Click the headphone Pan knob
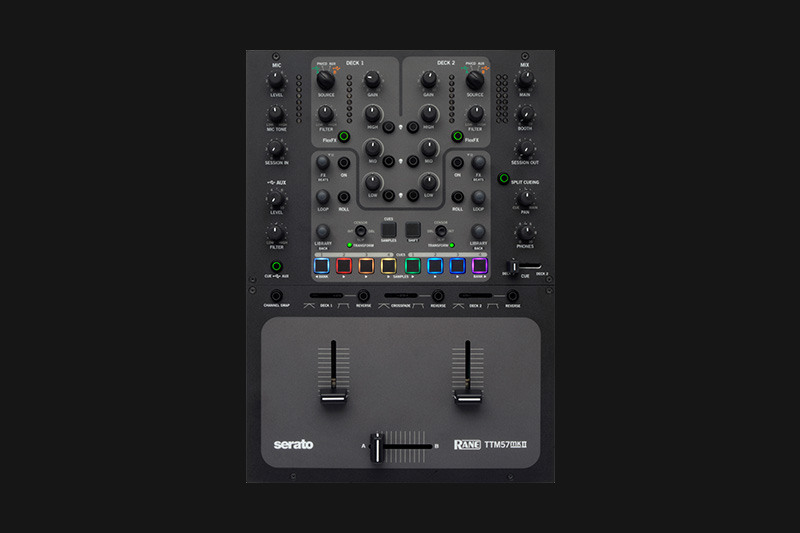Viewport: 800px width, 533px height. coord(525,198)
